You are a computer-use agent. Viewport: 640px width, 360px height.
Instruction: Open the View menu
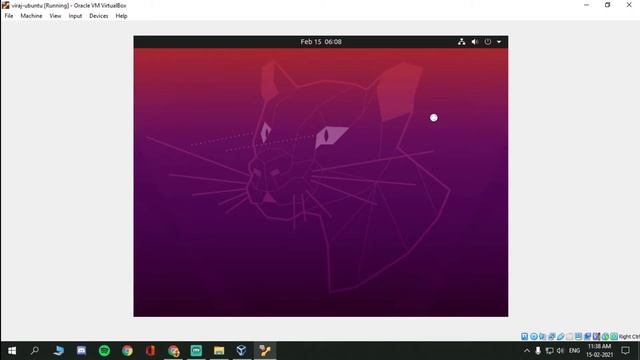click(55, 16)
